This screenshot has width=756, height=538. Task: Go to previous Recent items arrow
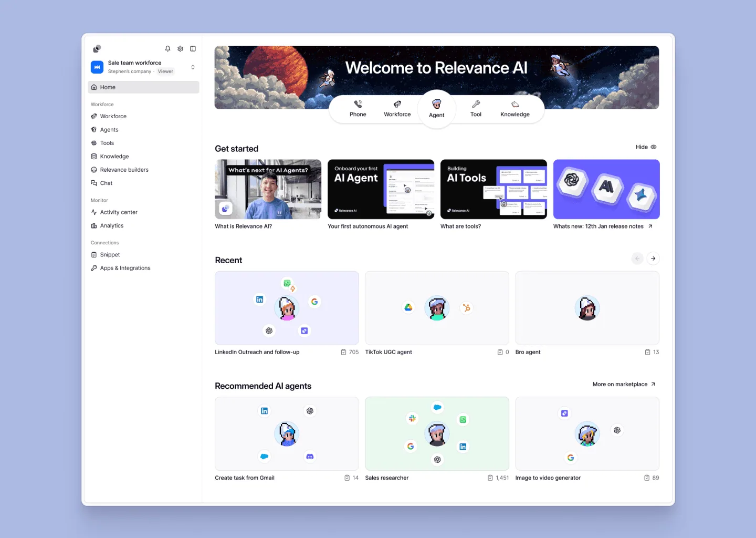pyautogui.click(x=637, y=258)
